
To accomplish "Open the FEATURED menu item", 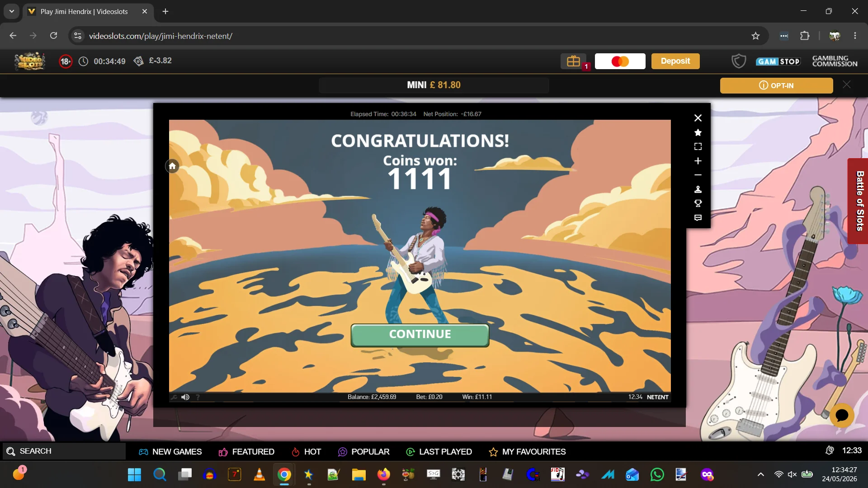I will coord(246,452).
